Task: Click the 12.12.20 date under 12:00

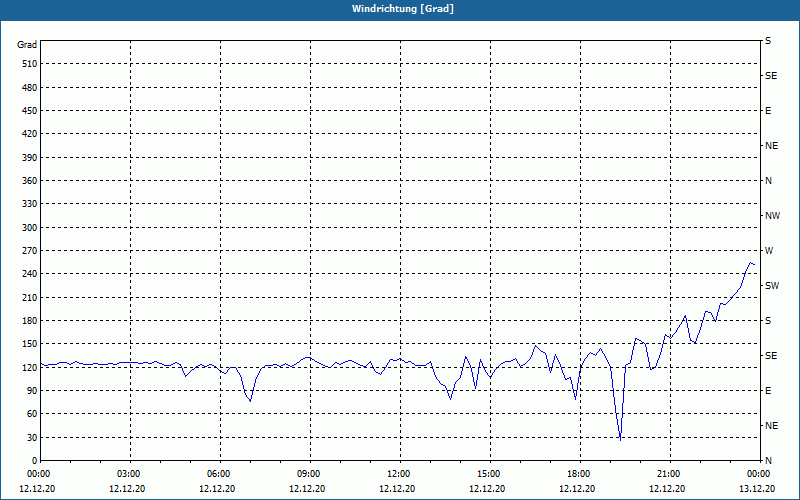Action: point(397,488)
